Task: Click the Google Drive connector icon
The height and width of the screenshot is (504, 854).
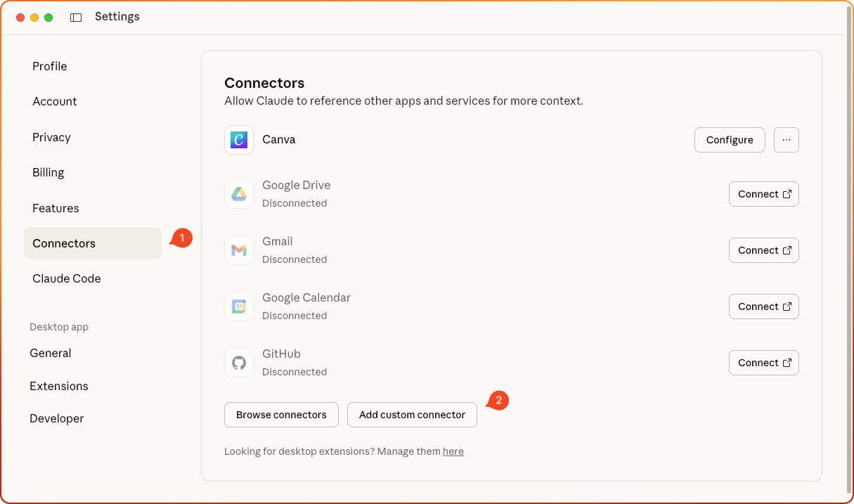Action: pyautogui.click(x=239, y=194)
